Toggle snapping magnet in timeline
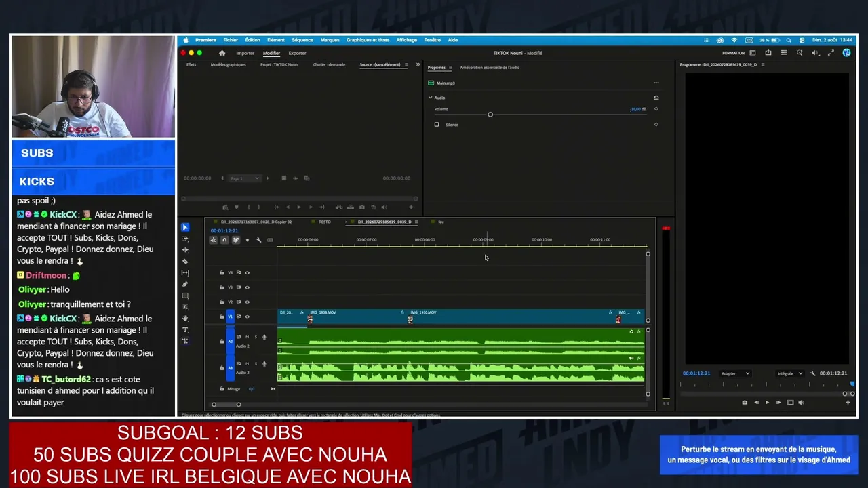 [x=224, y=240]
